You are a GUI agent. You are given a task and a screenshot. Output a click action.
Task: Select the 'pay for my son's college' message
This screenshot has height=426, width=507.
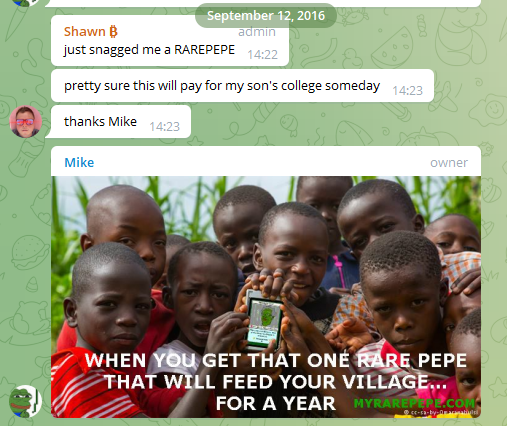[x=242, y=86]
